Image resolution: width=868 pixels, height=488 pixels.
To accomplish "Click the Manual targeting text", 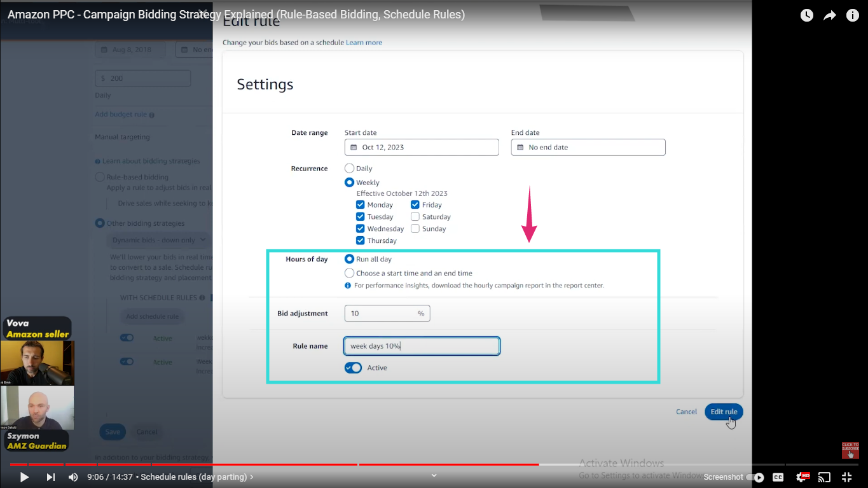I will 122,137.
